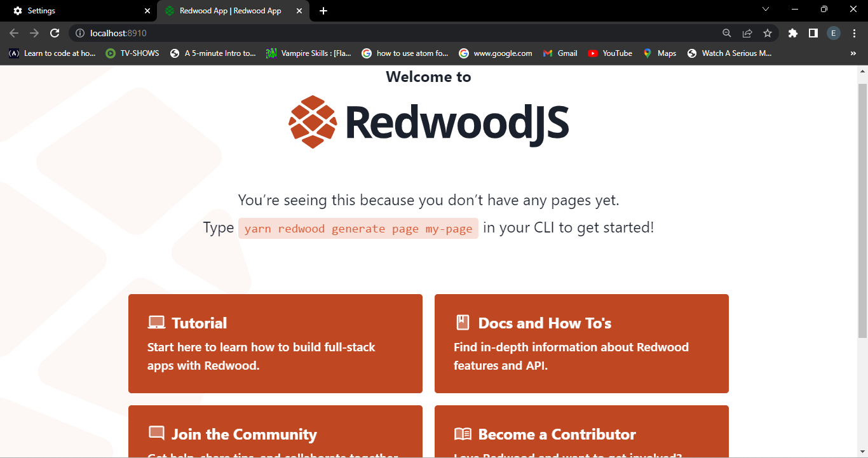Open the 'Learn to code at ho...' bookmark
Screen dimensions: 868x458
click(52, 53)
